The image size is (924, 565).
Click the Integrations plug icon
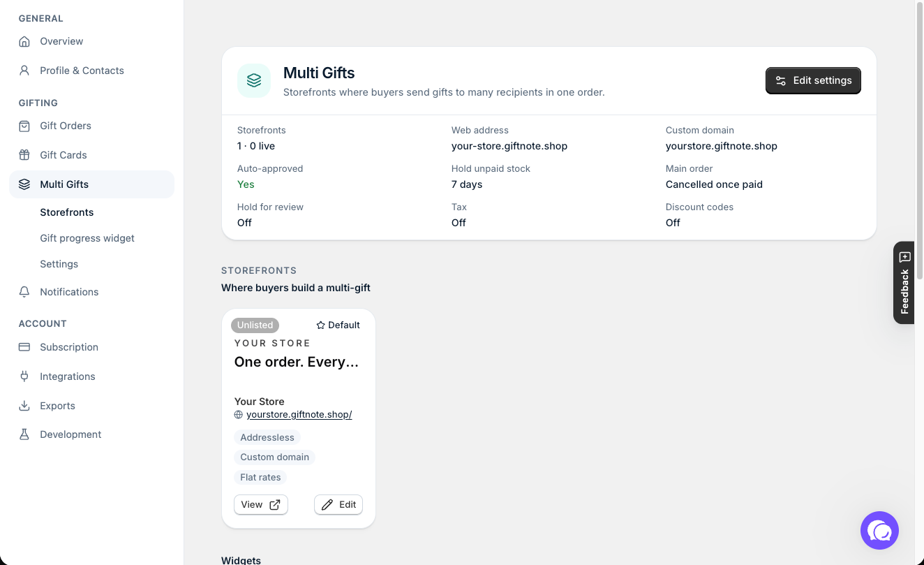[24, 376]
